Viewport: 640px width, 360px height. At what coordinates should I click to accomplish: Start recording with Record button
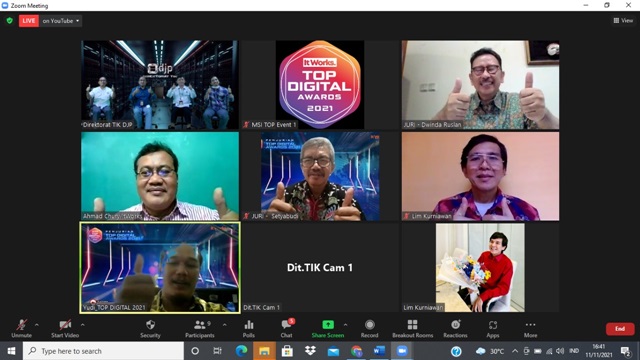click(x=369, y=329)
